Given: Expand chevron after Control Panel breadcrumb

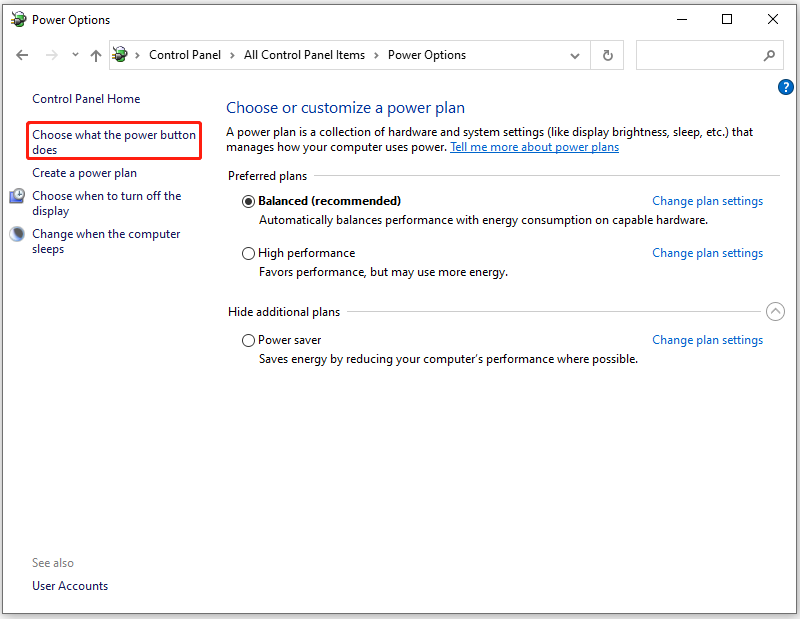Looking at the screenshot, I should 232,55.
